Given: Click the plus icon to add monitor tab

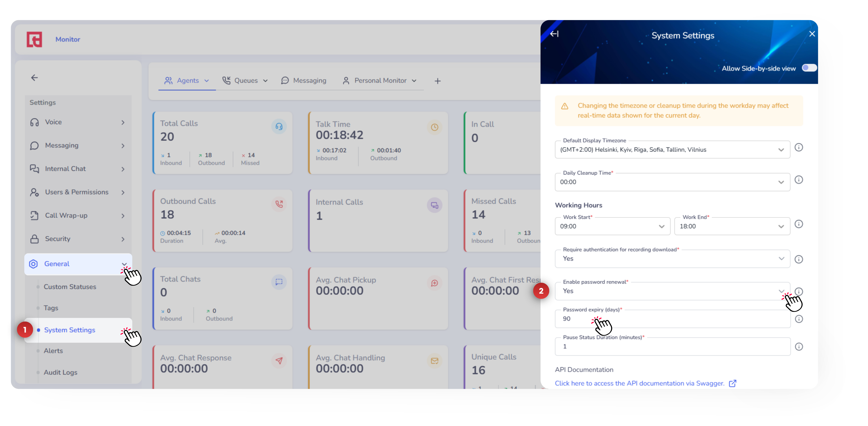Looking at the screenshot, I should click(437, 81).
